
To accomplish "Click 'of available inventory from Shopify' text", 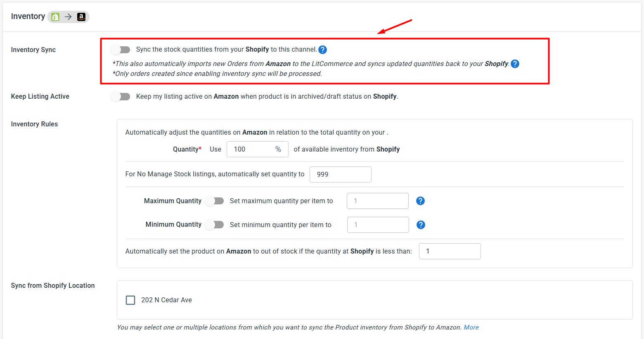I will click(347, 149).
